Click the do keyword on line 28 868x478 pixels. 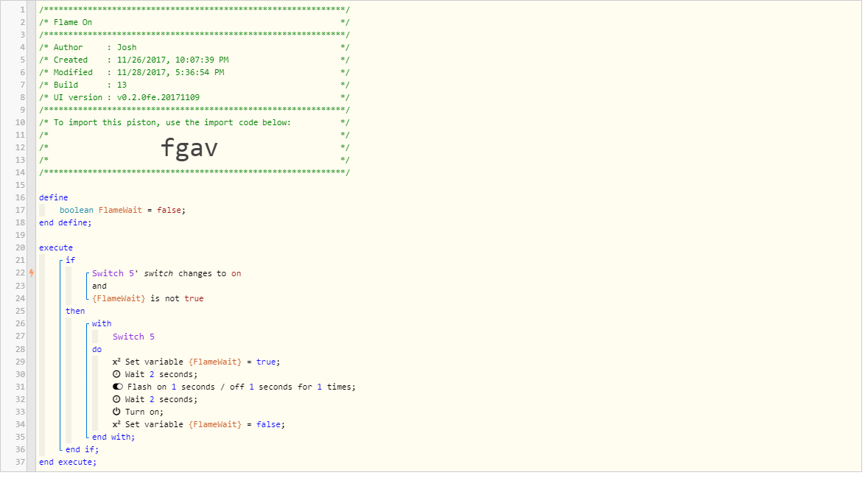tap(97, 349)
